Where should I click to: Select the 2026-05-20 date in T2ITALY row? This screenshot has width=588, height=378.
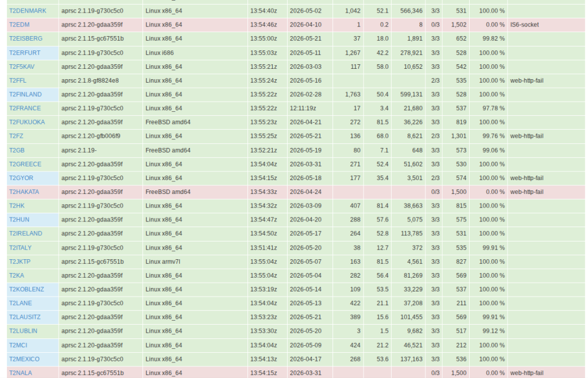305,248
